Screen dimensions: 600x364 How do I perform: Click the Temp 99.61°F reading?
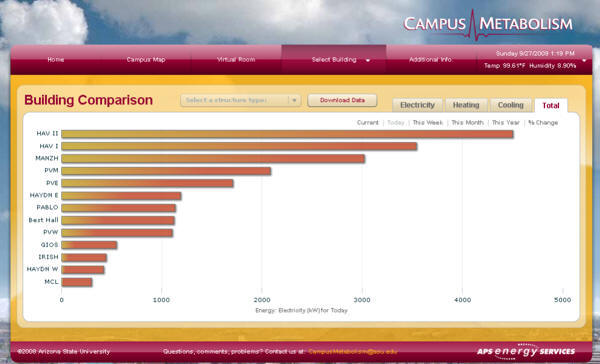tap(504, 66)
